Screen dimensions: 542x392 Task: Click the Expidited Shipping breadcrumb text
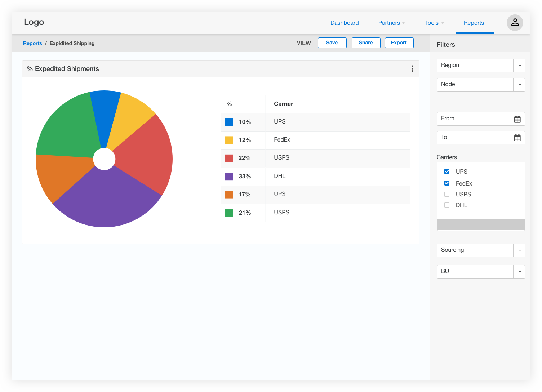(x=72, y=43)
